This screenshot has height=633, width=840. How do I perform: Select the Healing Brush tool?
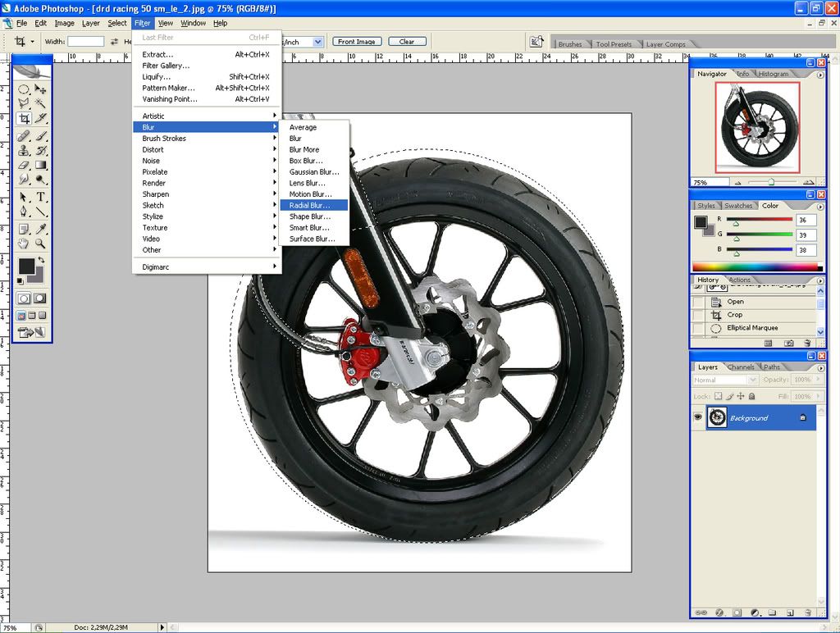click(24, 136)
